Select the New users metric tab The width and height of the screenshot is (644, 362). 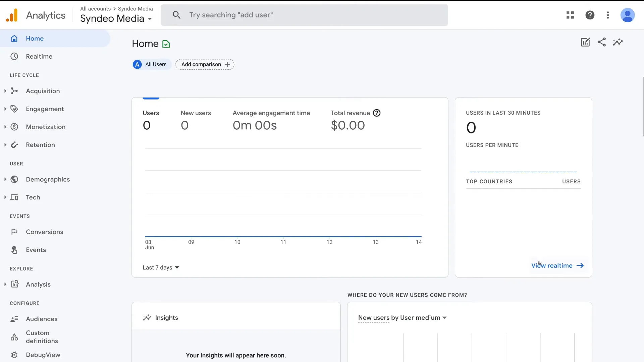pos(196,121)
